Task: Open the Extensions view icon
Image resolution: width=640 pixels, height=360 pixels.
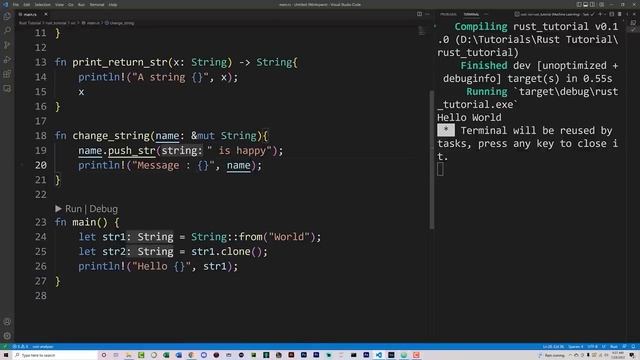Action: point(7,74)
